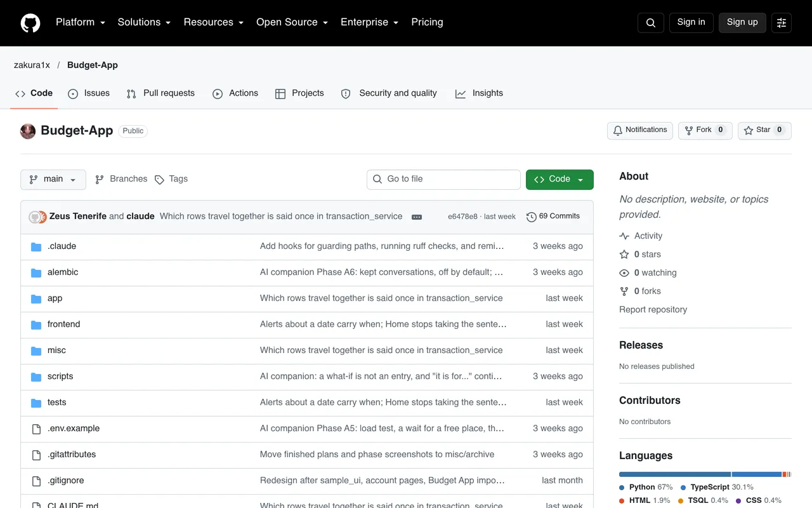Click the HTML 1.9% language entry
The width and height of the screenshot is (812, 508).
click(x=644, y=501)
